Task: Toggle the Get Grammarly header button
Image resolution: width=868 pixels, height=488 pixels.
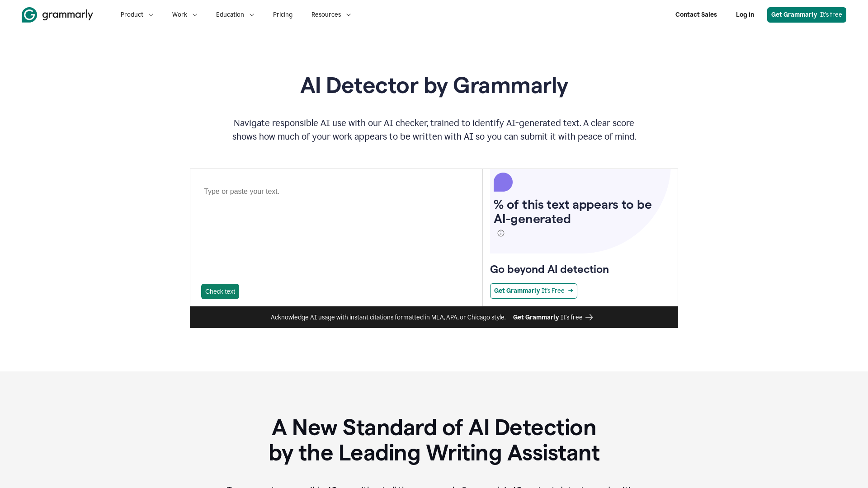Action: pyautogui.click(x=807, y=14)
